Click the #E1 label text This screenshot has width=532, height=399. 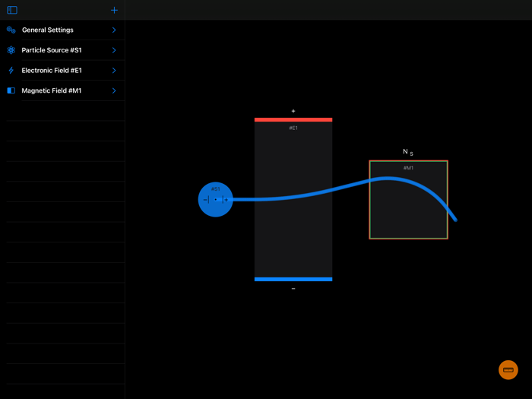pyautogui.click(x=293, y=128)
